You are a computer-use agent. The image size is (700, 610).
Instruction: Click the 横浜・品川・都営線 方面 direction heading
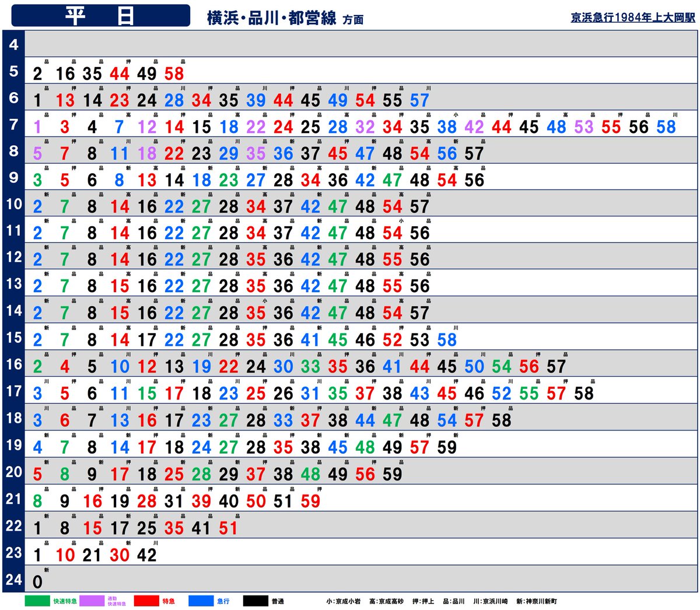click(x=285, y=18)
